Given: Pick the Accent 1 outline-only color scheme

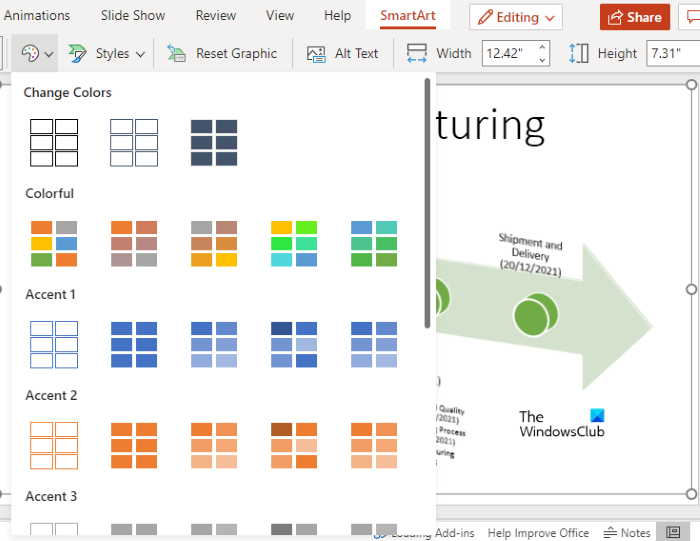Looking at the screenshot, I should pyautogui.click(x=54, y=344).
